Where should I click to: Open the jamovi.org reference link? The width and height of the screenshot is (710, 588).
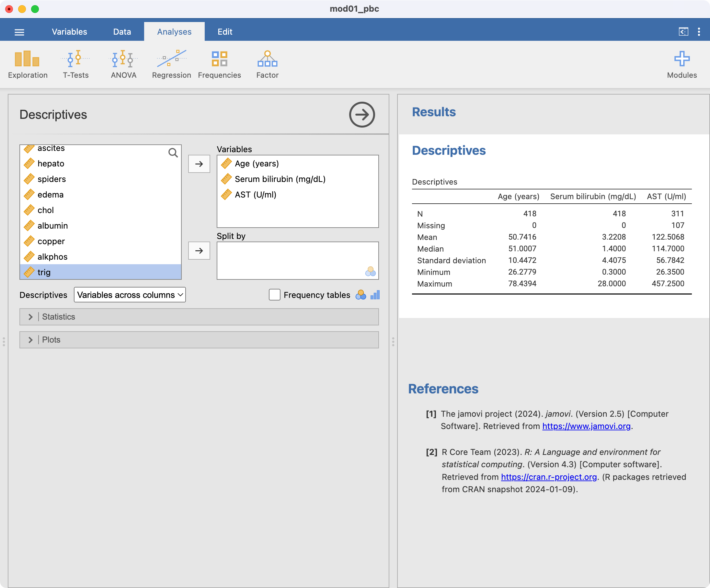click(586, 426)
